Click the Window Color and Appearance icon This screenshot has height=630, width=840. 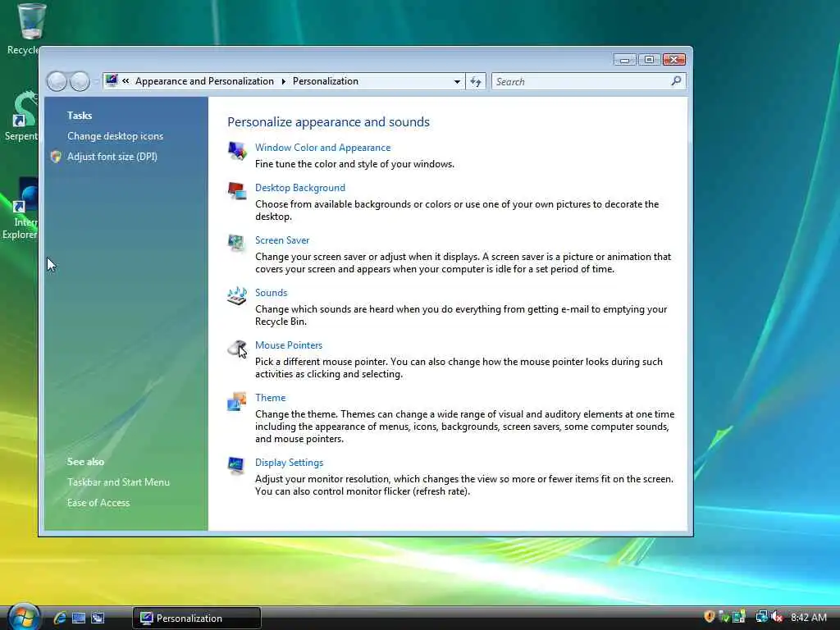click(x=237, y=151)
